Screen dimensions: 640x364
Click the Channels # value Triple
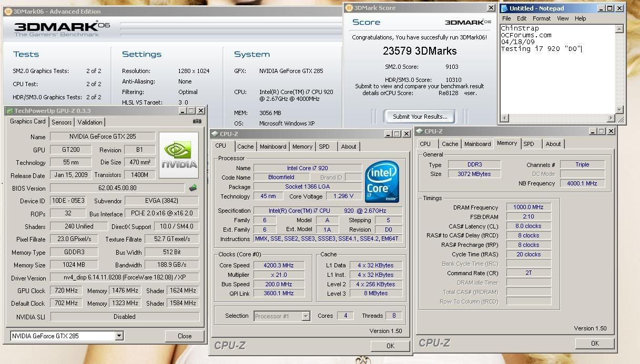click(583, 164)
